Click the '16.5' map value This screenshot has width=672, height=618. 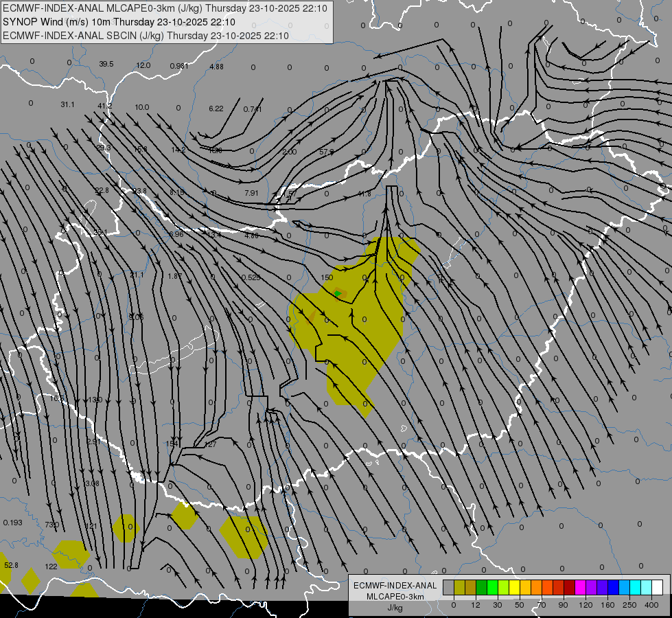pyautogui.click(x=57, y=398)
